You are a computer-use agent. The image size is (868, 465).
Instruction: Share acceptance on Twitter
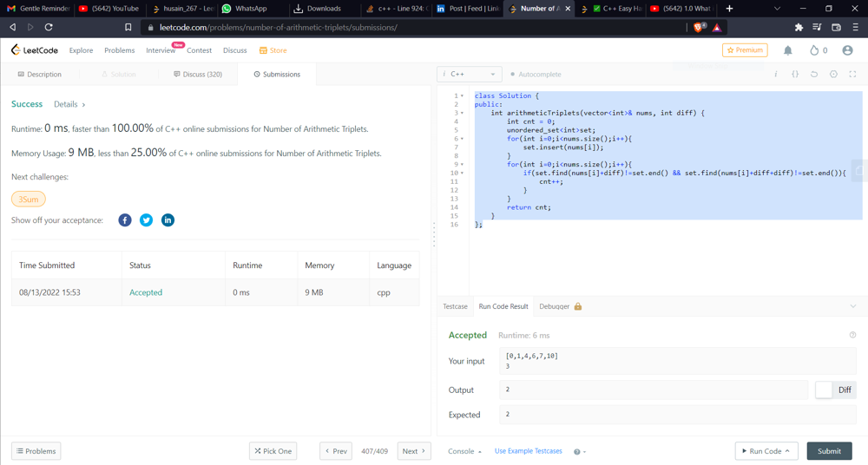(147, 220)
